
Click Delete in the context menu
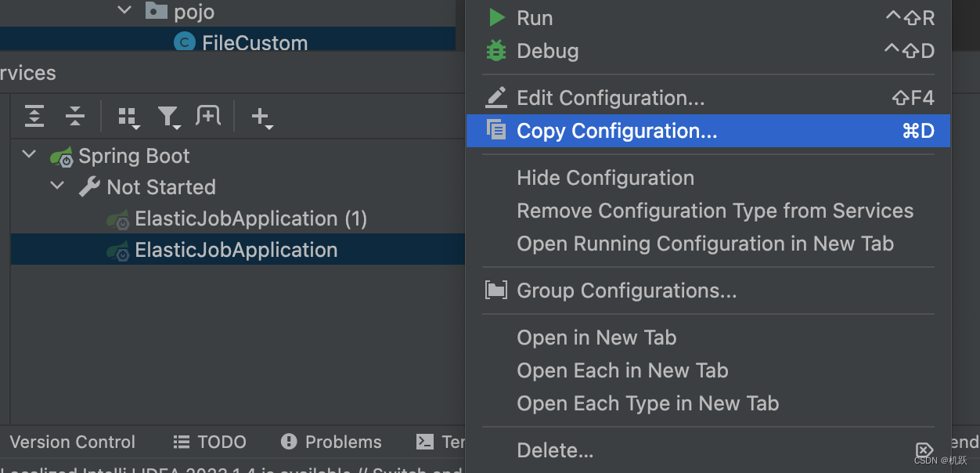pos(555,450)
